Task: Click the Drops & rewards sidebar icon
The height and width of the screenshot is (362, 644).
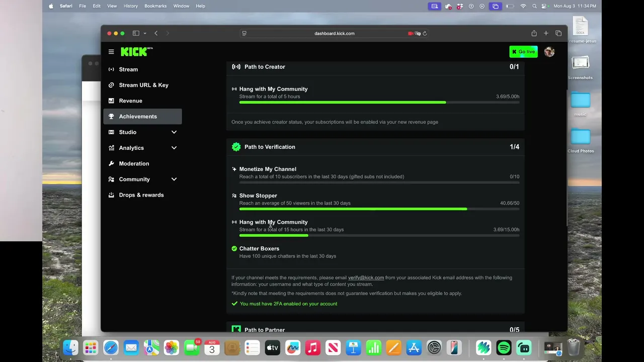Action: point(111,195)
